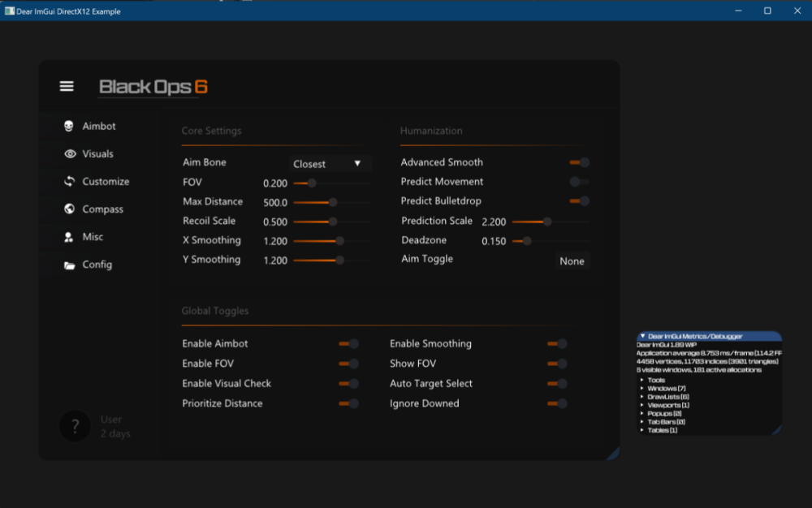The image size is (812, 508).
Task: Click the folder icon beside Config
Action: (69, 265)
